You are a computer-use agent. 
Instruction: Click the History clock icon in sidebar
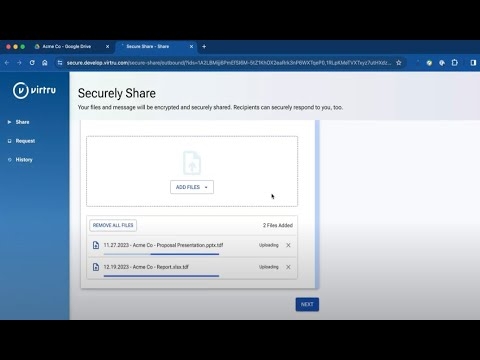coord(9,160)
